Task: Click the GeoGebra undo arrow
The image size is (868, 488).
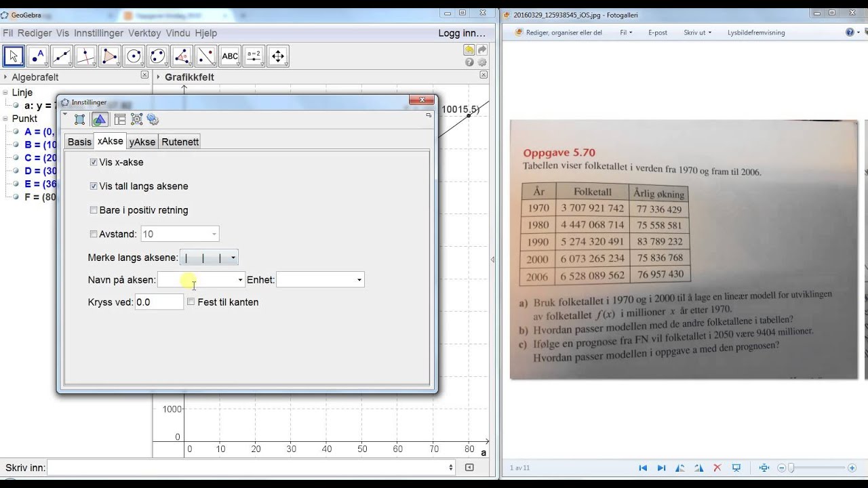Action: pyautogui.click(x=469, y=50)
